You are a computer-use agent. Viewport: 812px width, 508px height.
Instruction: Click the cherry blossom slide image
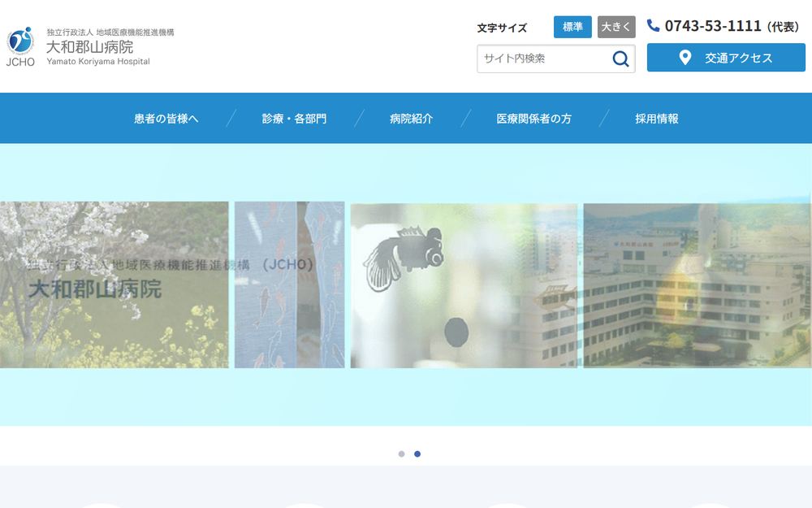point(114,284)
